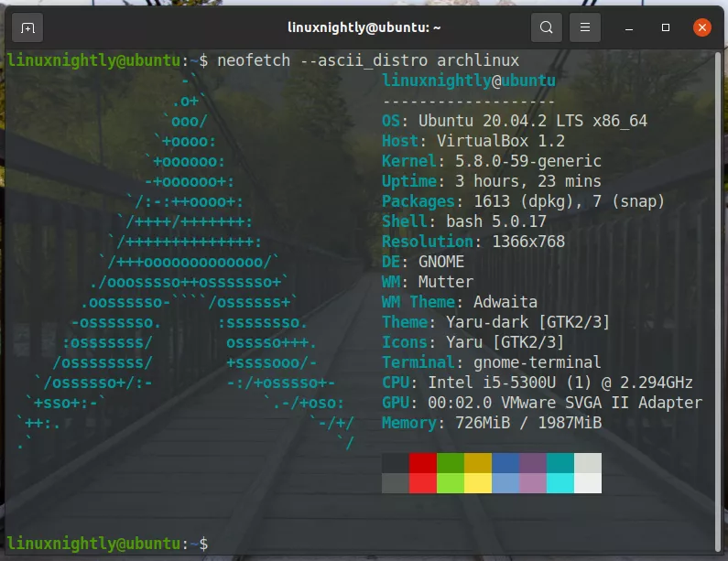Click the terminal search icon

[x=547, y=27]
